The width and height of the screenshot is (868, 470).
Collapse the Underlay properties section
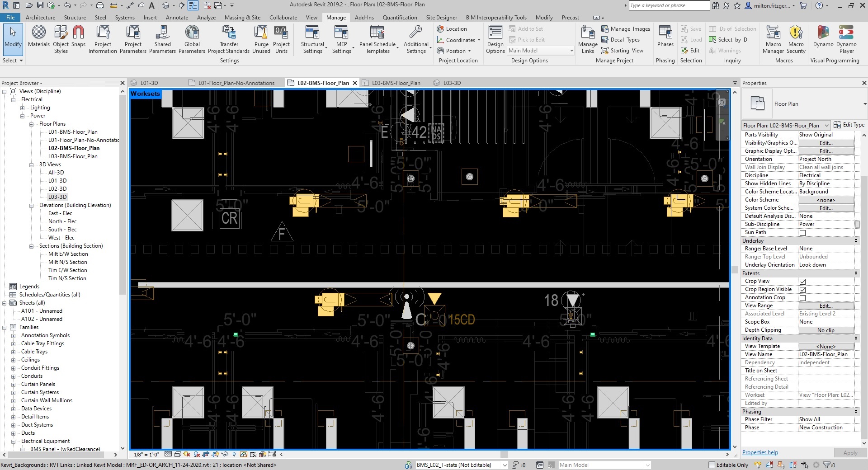[856, 241]
